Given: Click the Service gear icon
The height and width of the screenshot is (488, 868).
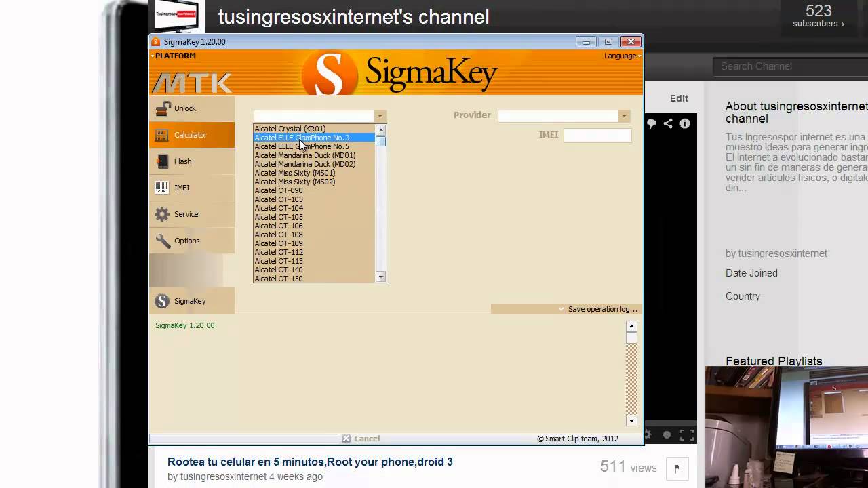Looking at the screenshot, I should click(x=162, y=214).
